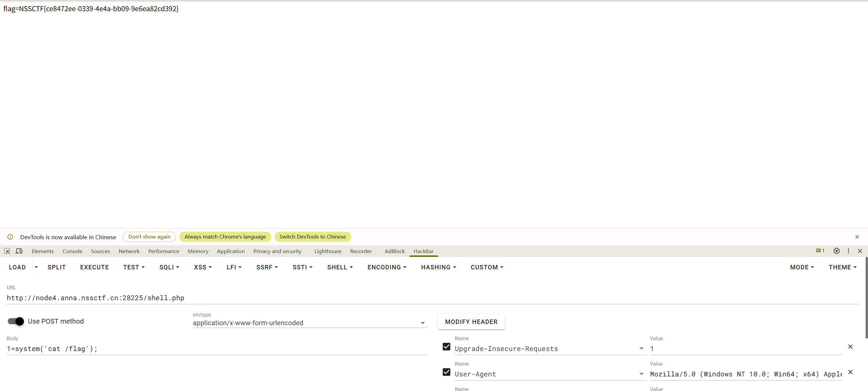The height and width of the screenshot is (391, 868).
Task: Switch to the Lighthouse tab
Action: (328, 251)
